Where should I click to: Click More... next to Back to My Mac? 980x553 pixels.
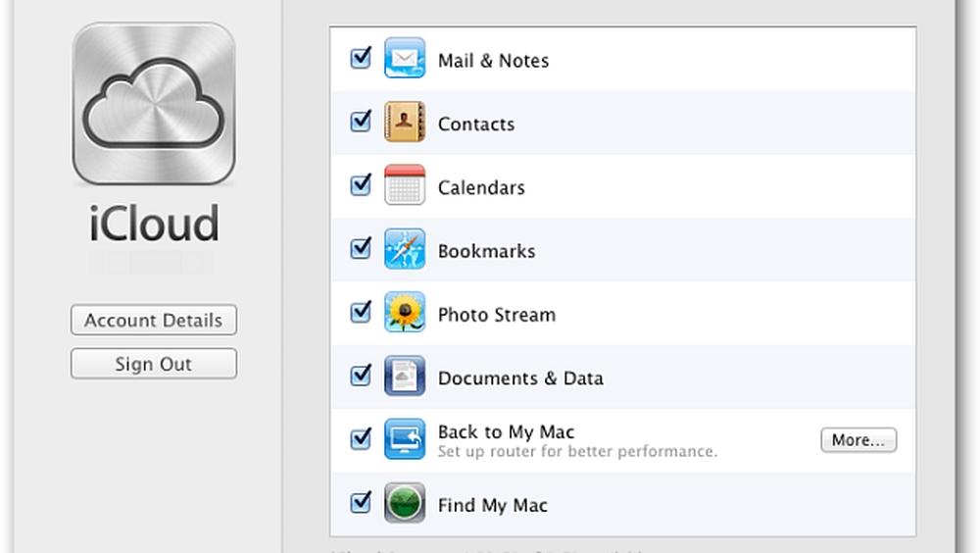click(858, 440)
